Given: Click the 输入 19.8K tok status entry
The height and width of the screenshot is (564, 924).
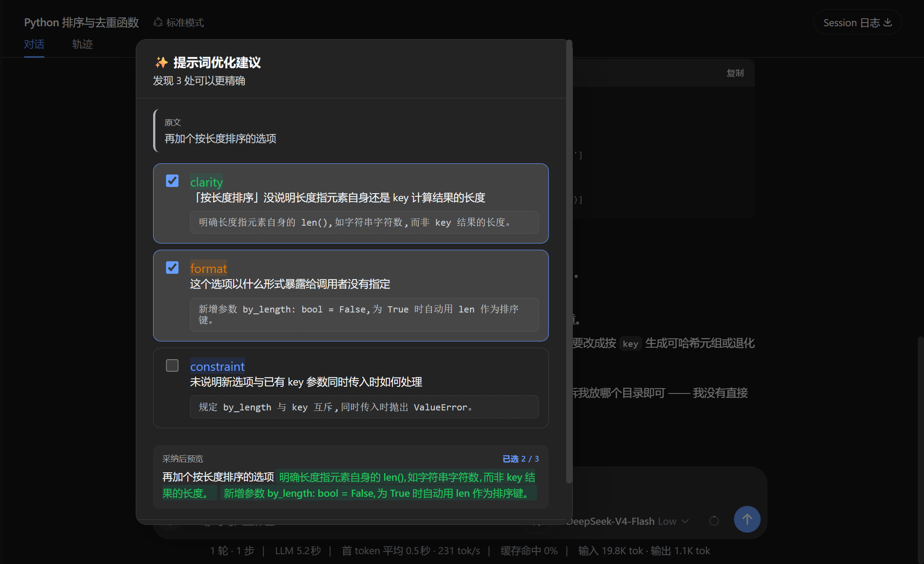Looking at the screenshot, I should point(611,551).
